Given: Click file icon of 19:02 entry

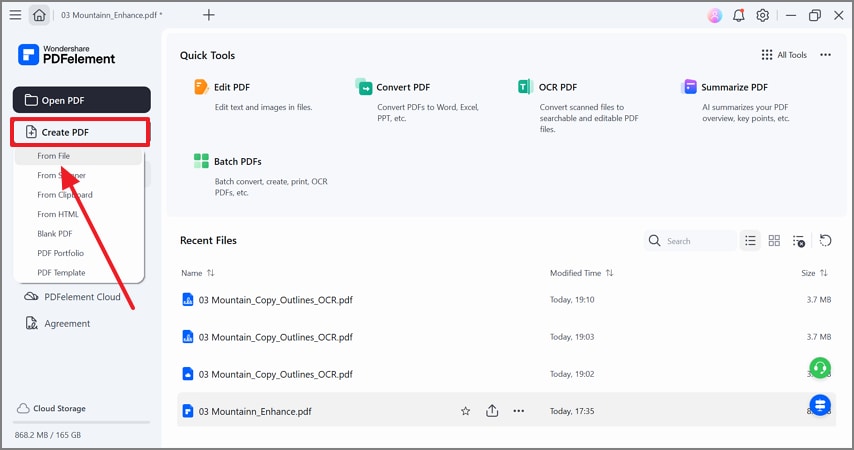Looking at the screenshot, I should tap(187, 374).
